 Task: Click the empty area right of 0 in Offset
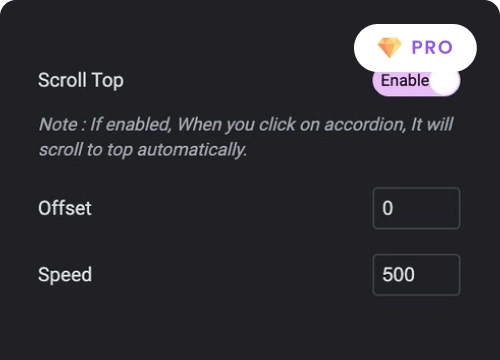(x=427, y=208)
